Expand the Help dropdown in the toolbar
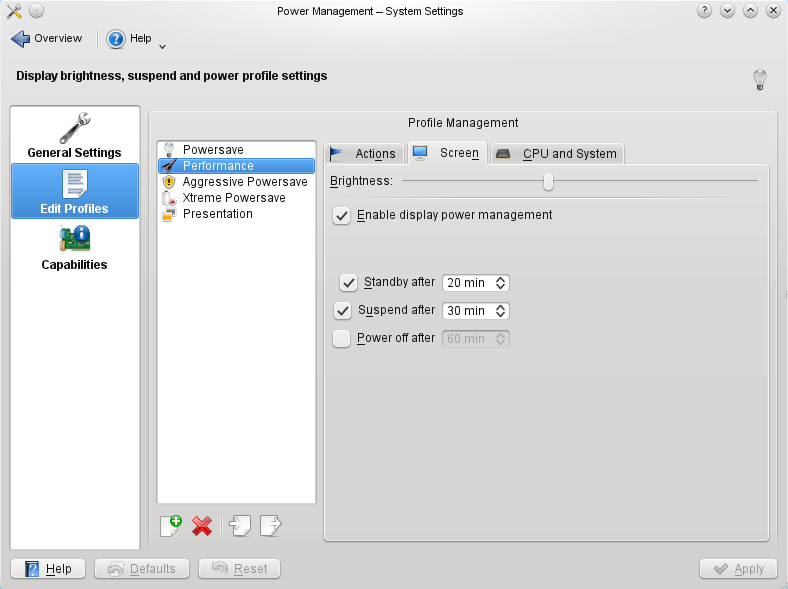 162,45
